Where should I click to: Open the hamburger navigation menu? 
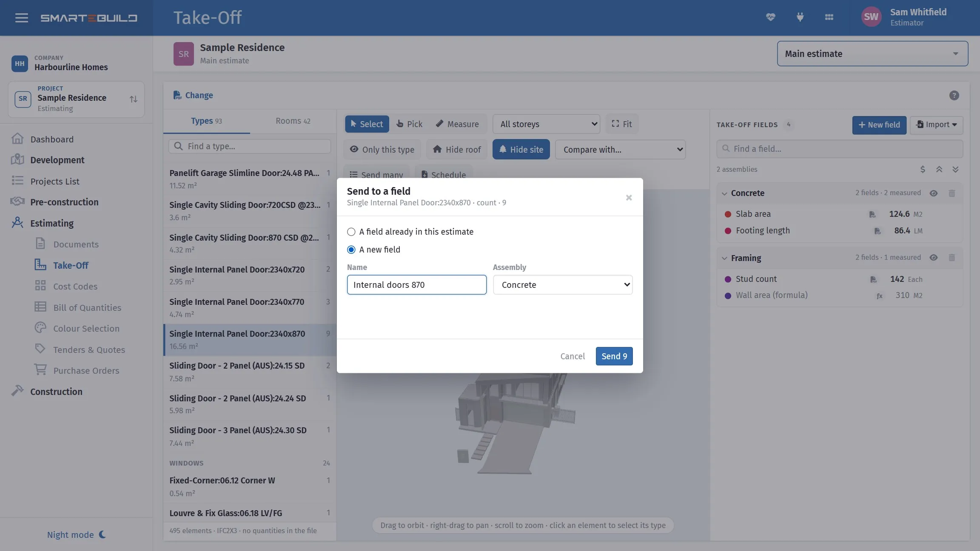[x=21, y=18]
